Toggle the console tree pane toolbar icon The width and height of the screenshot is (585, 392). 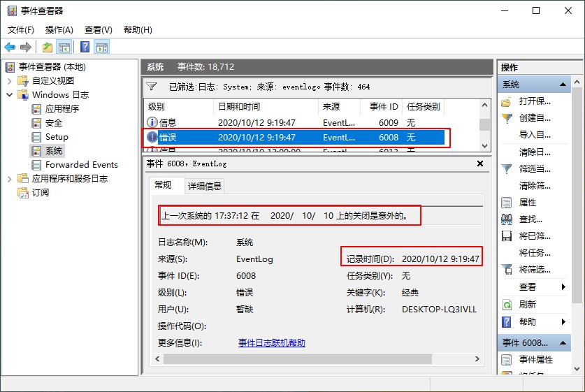[64, 48]
